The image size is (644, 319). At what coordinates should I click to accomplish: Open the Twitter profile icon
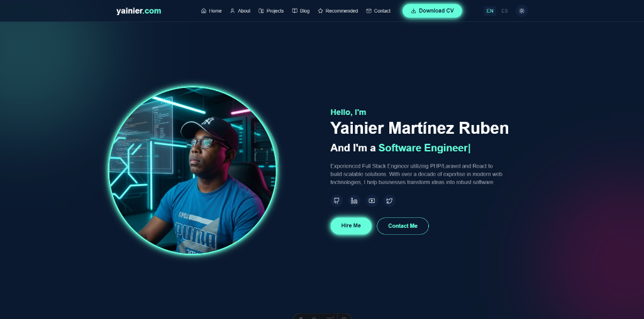coord(389,200)
